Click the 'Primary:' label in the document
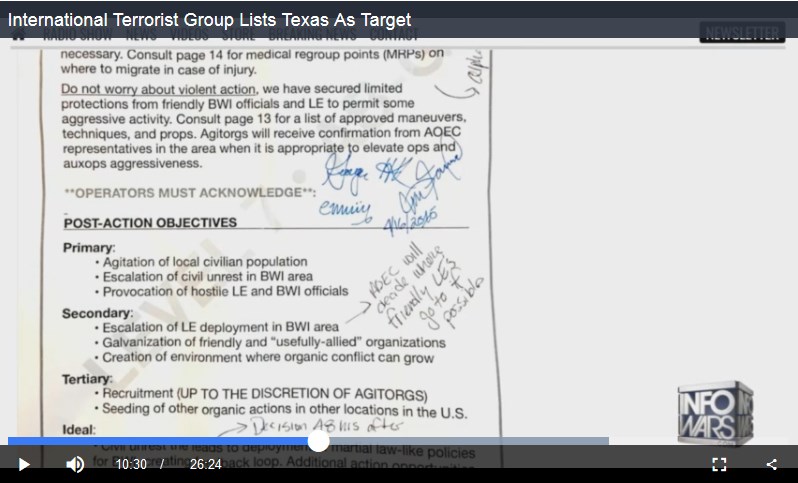798x483 pixels. click(89, 248)
